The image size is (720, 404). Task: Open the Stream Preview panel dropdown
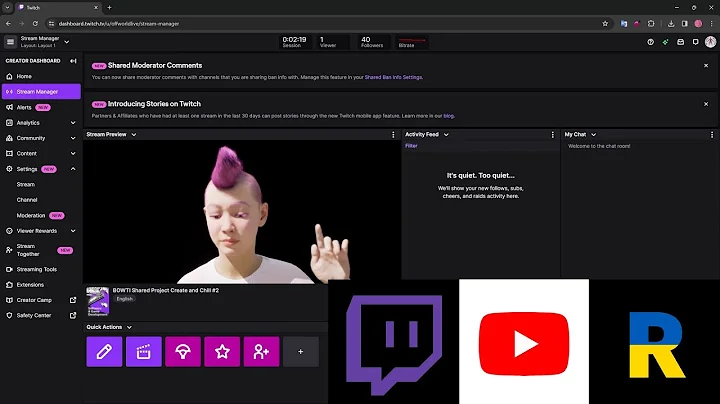[134, 135]
